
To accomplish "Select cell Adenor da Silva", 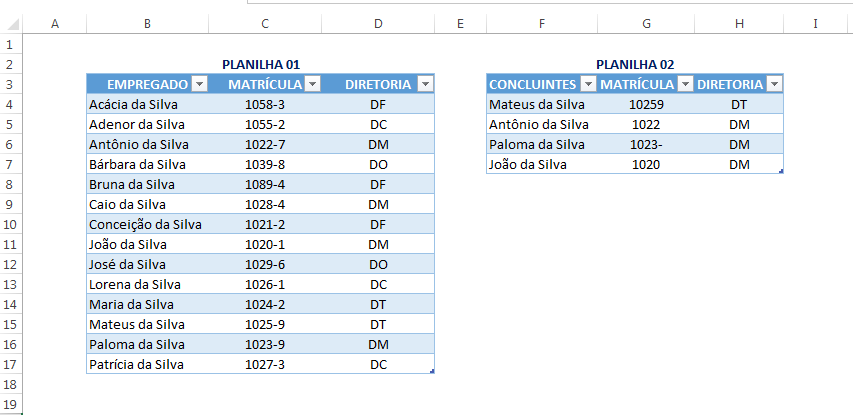I will (147, 125).
